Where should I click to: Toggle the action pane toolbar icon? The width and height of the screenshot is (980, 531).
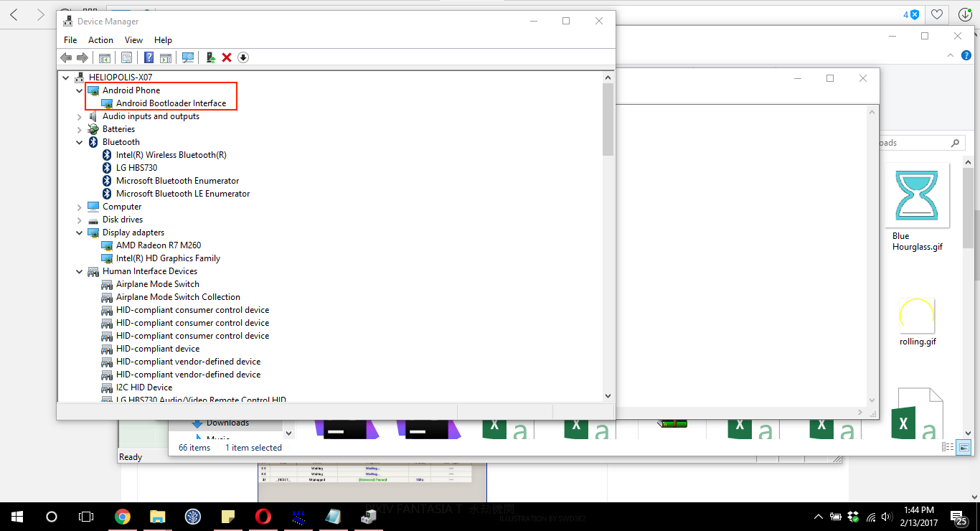tap(166, 57)
